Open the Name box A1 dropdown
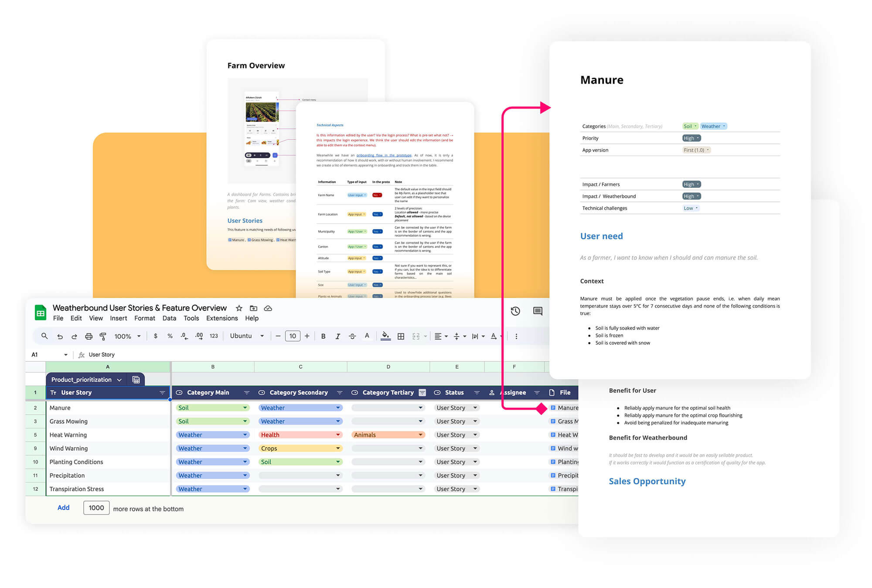872x588 pixels. 66,355
